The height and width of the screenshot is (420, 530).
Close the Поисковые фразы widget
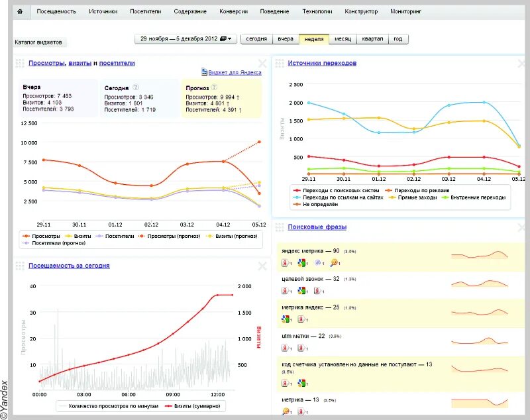522,227
